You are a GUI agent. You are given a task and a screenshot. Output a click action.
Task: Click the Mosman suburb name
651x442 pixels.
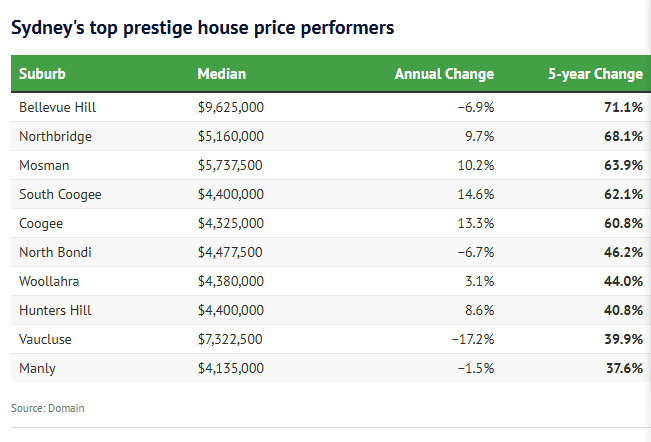coord(44,165)
